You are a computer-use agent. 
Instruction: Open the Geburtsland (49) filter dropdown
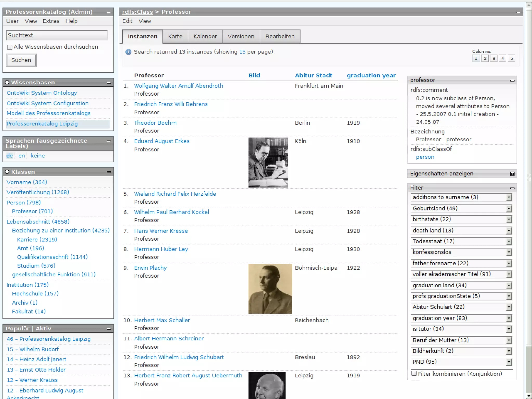click(x=461, y=208)
